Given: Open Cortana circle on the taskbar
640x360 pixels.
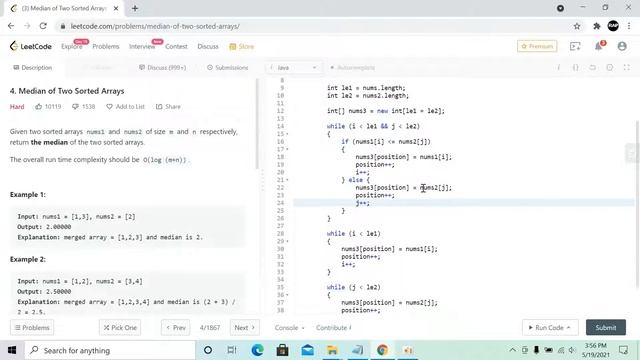Looking at the screenshot, I should [208, 350].
